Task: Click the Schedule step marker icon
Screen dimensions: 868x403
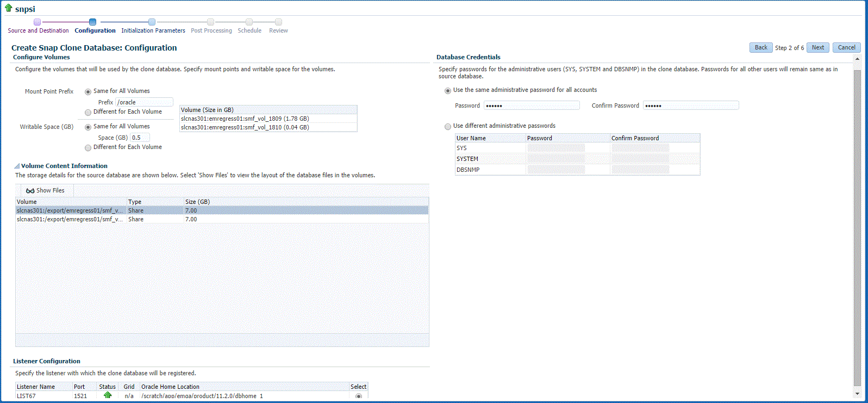Action: [x=249, y=22]
